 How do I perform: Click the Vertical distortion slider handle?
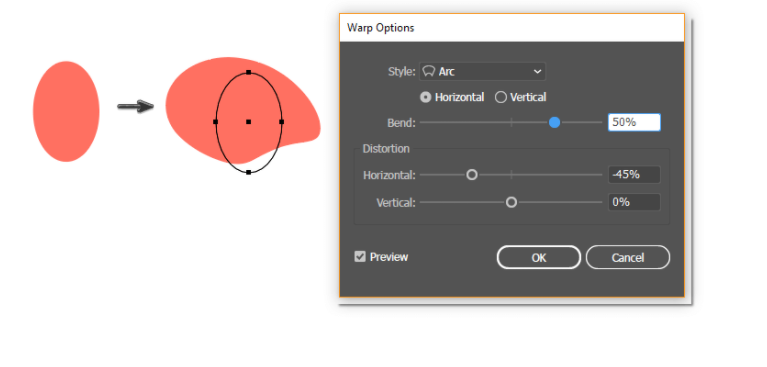point(511,202)
